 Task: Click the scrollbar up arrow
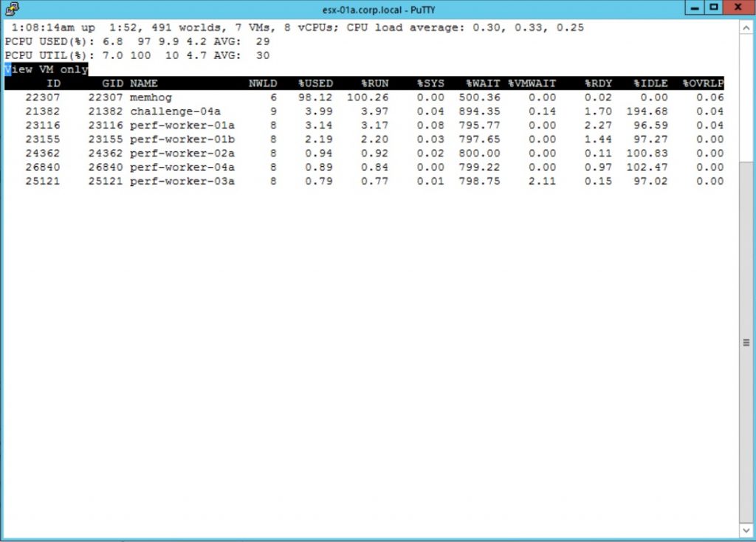(x=746, y=27)
